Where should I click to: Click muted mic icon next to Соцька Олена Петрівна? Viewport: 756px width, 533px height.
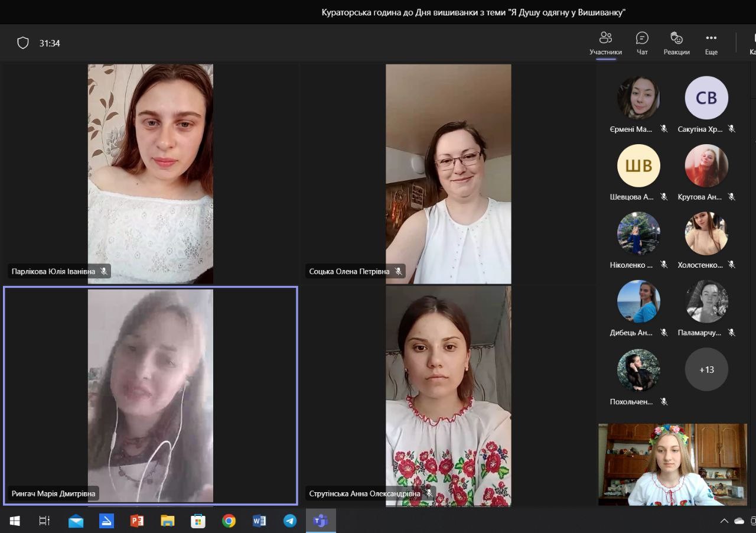pos(399,271)
